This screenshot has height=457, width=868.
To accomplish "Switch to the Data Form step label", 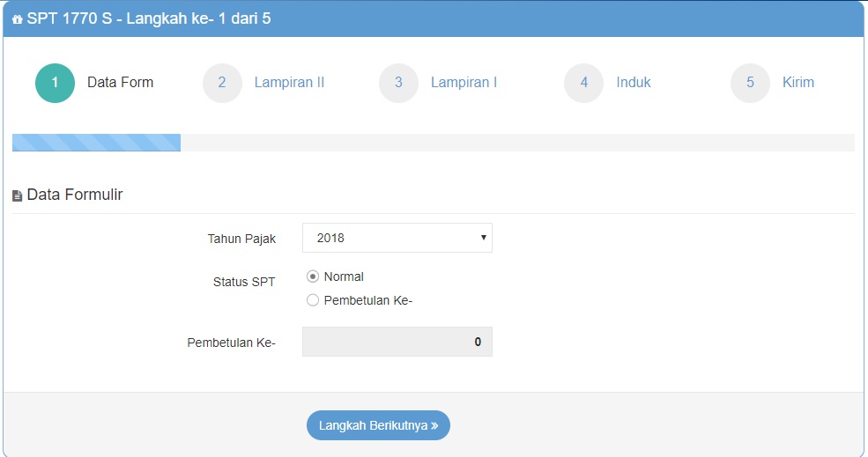I will (x=120, y=83).
